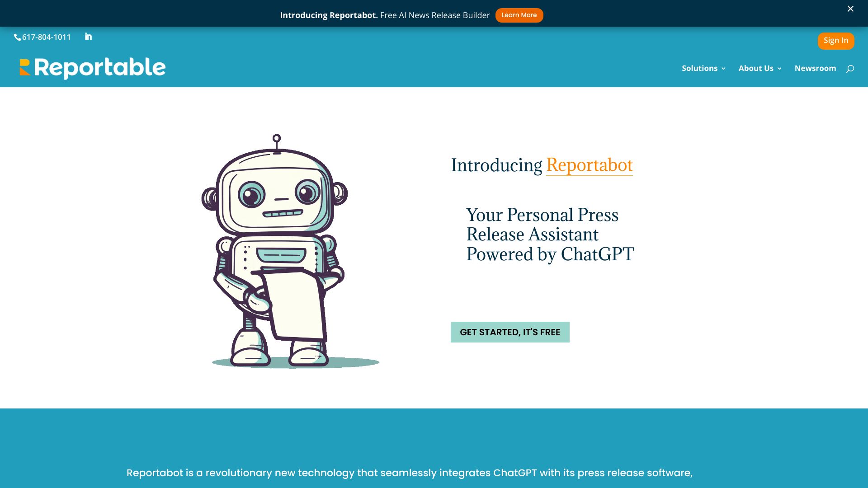The image size is (868, 488).
Task: Close the Reportabot announcement banner
Action: pos(850,9)
